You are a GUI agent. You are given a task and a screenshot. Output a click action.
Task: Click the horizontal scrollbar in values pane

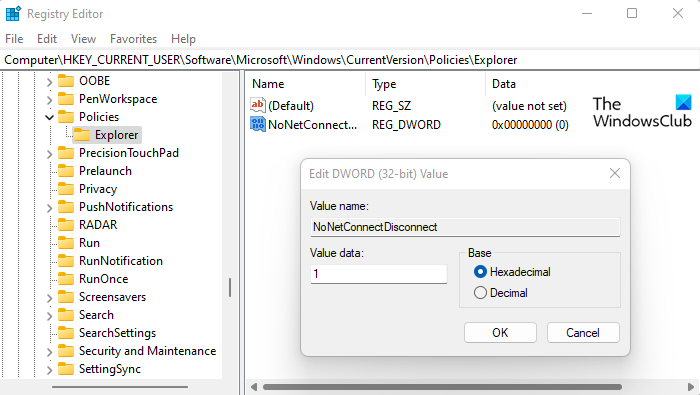[x=442, y=387]
